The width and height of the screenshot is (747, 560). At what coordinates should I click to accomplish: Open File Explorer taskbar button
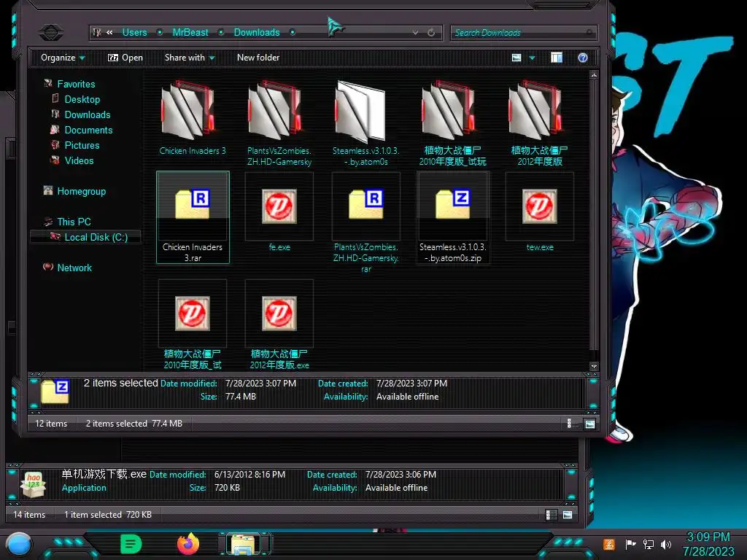click(244, 544)
